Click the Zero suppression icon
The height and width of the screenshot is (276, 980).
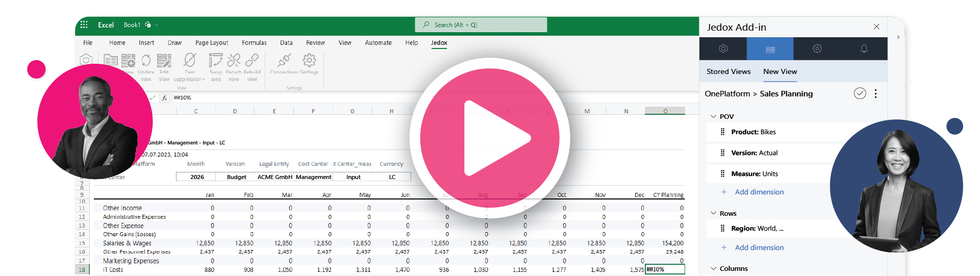coord(190,60)
